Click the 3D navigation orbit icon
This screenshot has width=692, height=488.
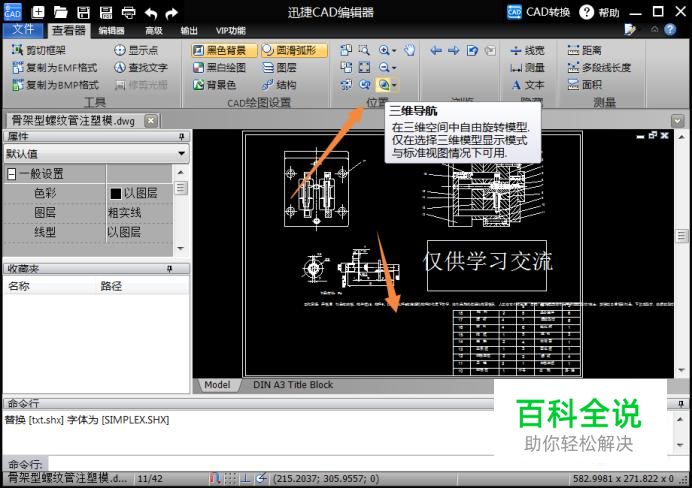(384, 85)
